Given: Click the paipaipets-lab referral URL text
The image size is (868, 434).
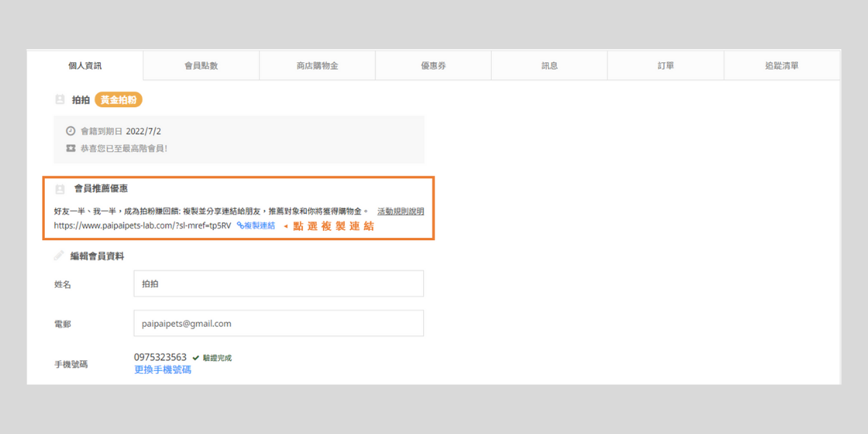Looking at the screenshot, I should tap(142, 226).
